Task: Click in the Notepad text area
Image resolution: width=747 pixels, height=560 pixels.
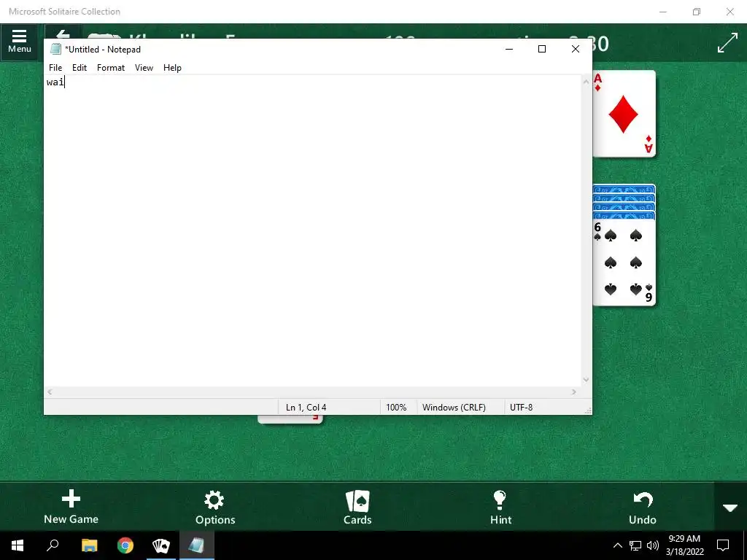Action: (x=312, y=231)
